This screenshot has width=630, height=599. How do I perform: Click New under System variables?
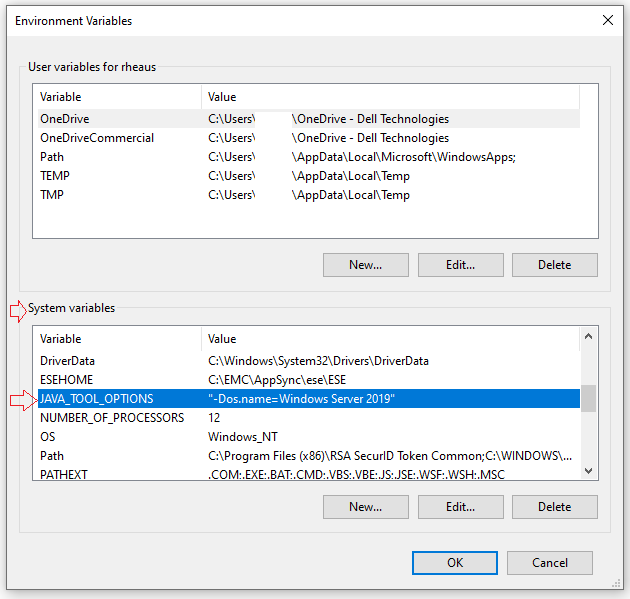click(x=366, y=507)
